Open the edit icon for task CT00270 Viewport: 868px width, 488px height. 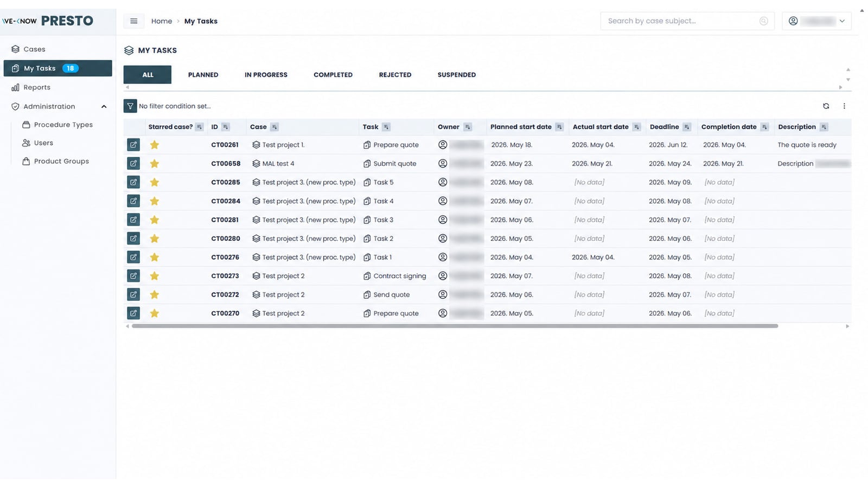click(133, 313)
